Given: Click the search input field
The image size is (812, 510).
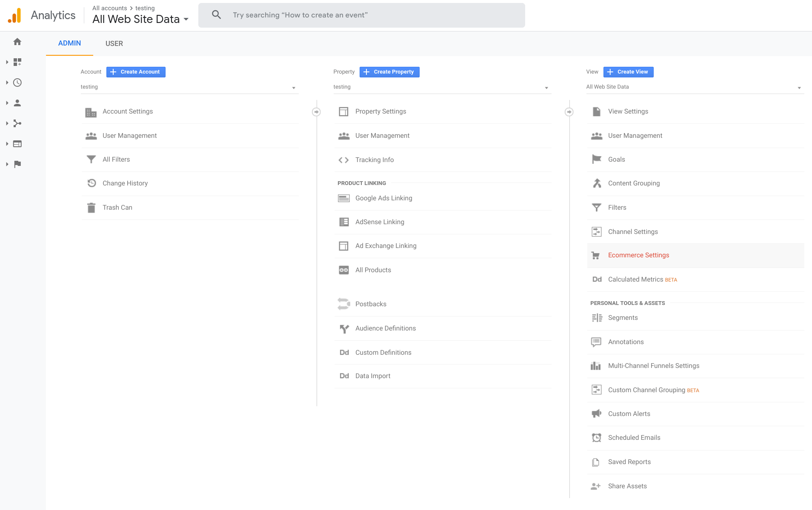Looking at the screenshot, I should [x=362, y=15].
